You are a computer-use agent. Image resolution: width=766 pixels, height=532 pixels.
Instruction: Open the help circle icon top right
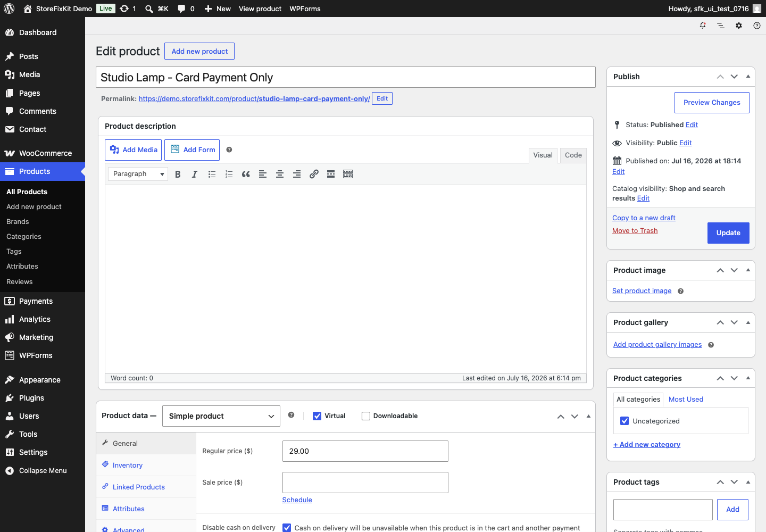click(x=757, y=26)
